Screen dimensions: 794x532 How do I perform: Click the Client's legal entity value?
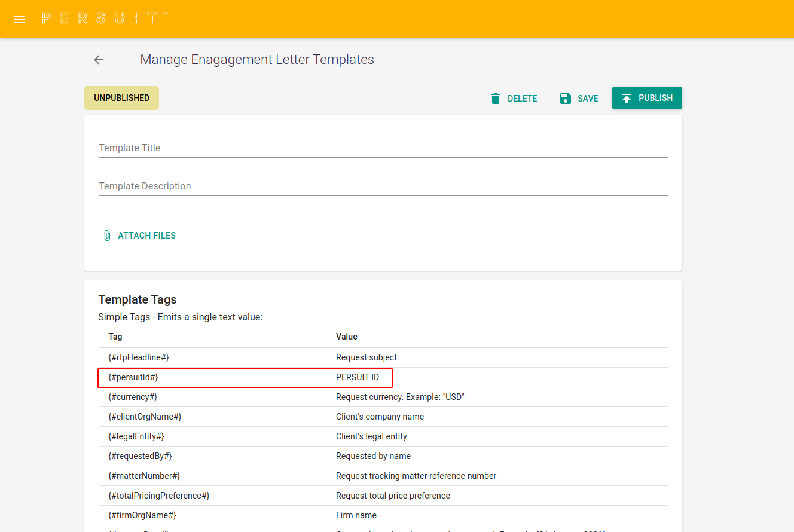coord(371,436)
